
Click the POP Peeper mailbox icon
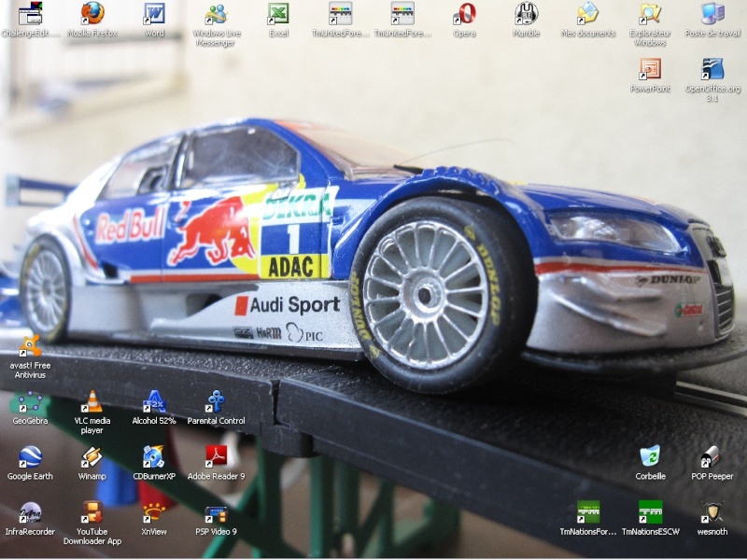click(x=712, y=456)
